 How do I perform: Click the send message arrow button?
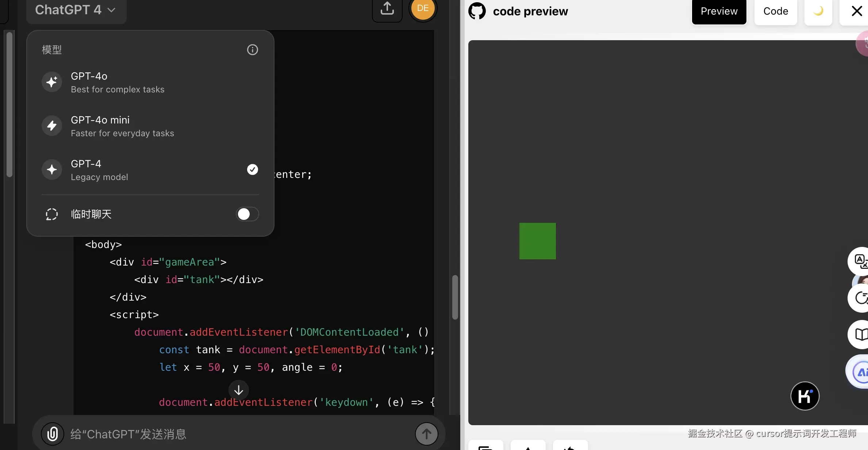point(426,434)
